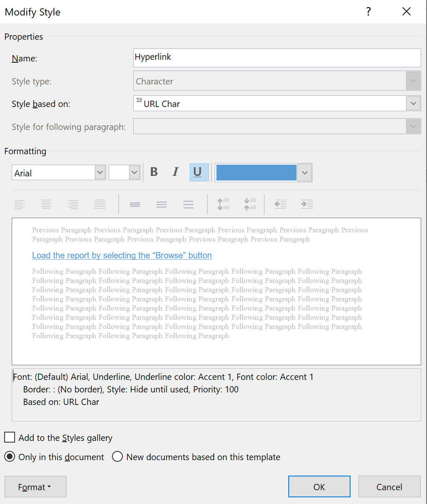This screenshot has height=504, width=427.
Task: Choose Only in this document option
Action: coord(10,457)
